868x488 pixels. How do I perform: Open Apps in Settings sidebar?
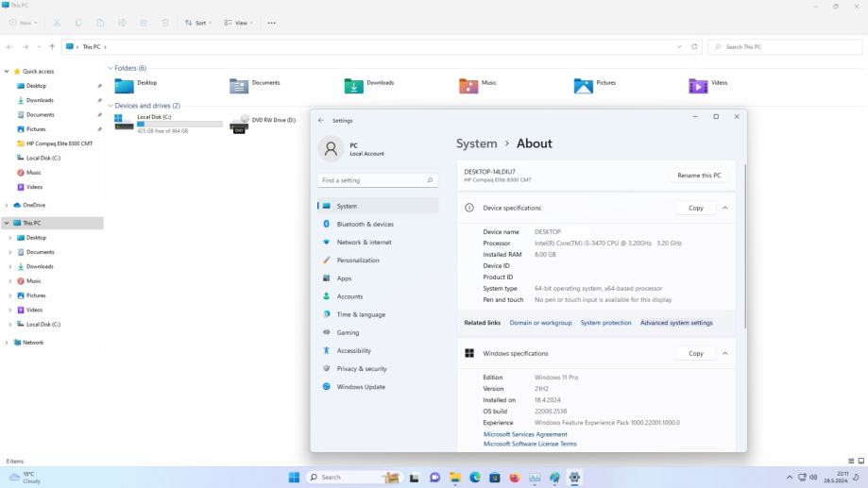point(378,278)
